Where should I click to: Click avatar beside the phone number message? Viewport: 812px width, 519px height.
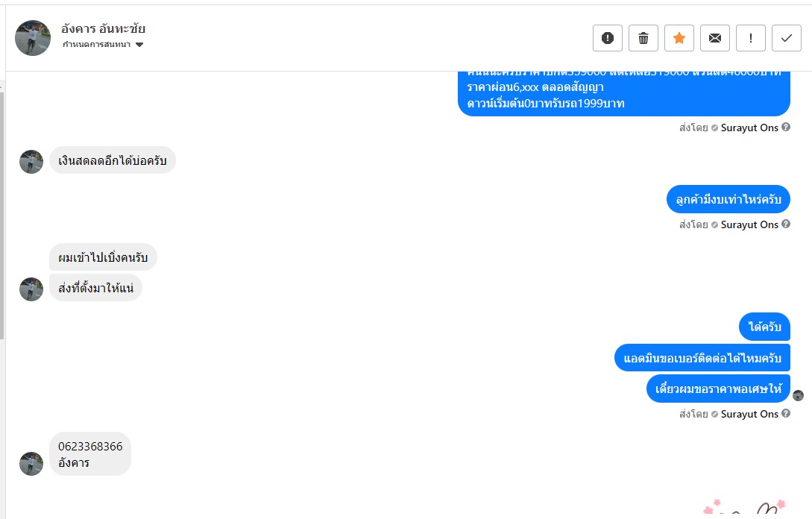click(31, 463)
